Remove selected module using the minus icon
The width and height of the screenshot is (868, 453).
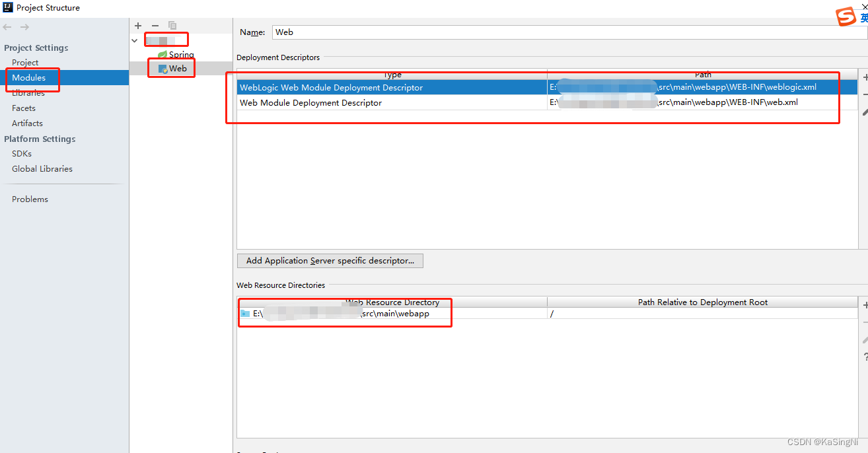click(x=155, y=26)
